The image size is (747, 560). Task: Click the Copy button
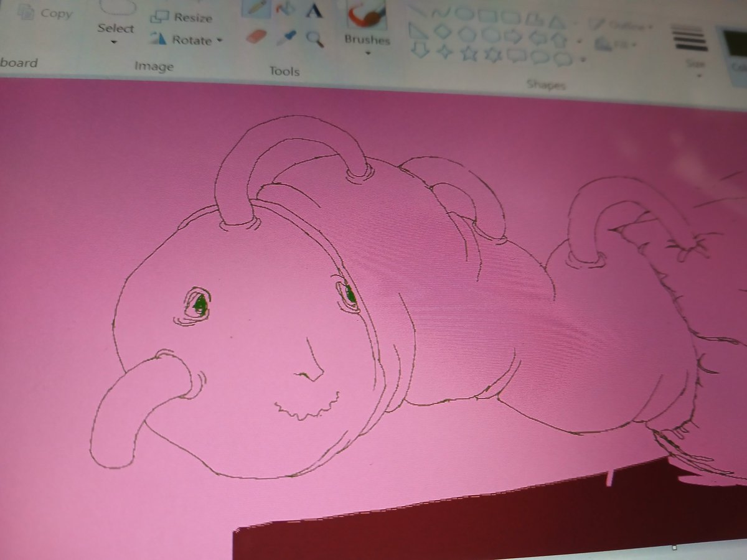click(x=45, y=12)
